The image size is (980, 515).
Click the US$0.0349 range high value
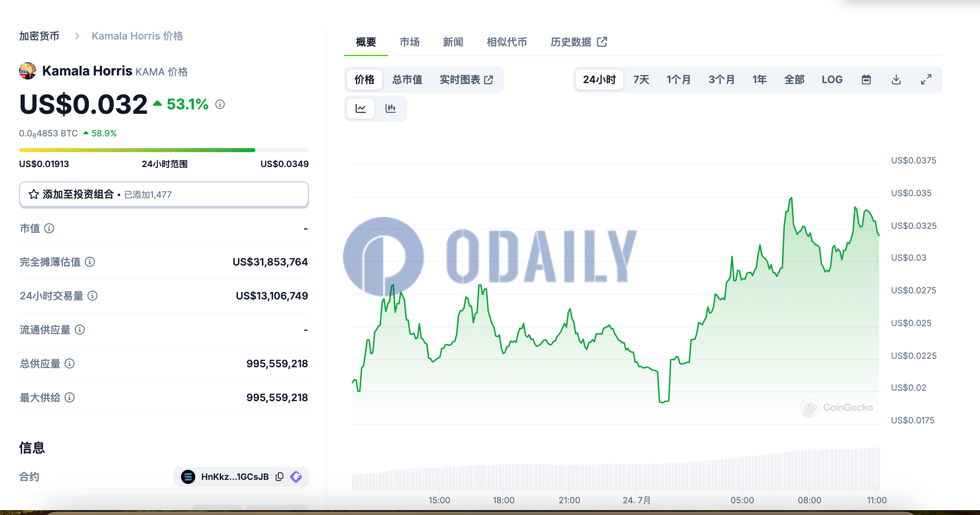point(284,164)
